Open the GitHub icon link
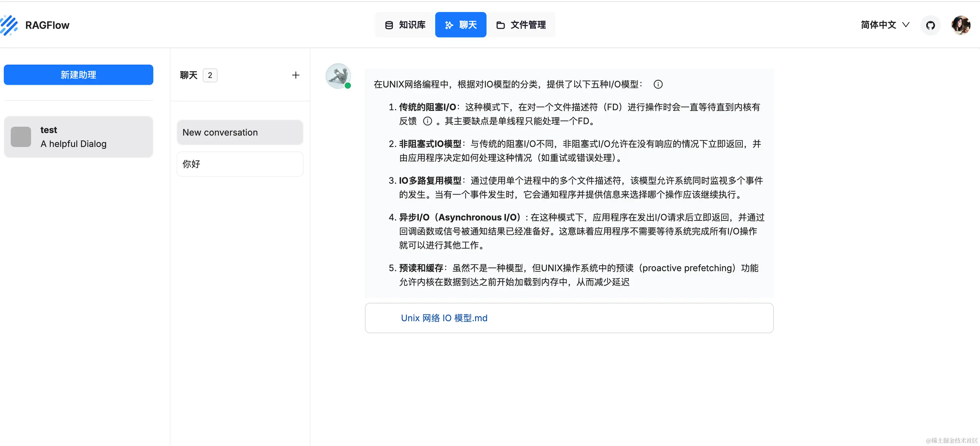 pyautogui.click(x=930, y=25)
